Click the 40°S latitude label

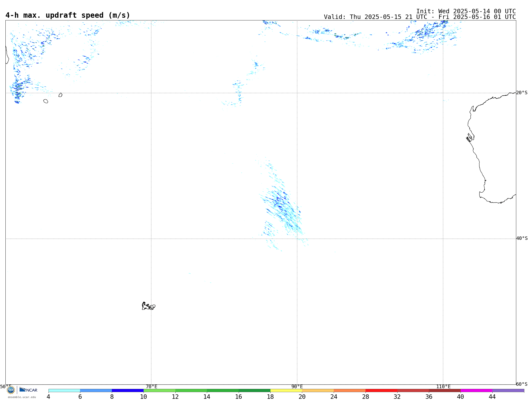522,238
